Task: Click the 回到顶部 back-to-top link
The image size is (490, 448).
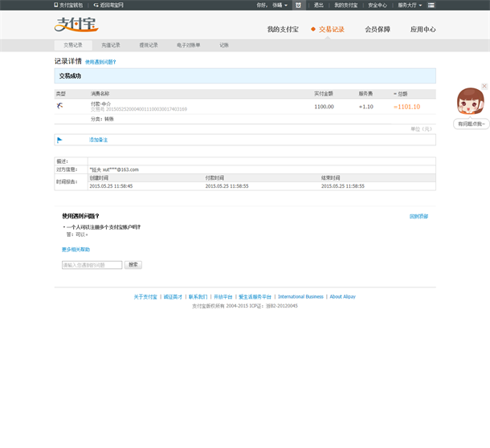Action: tap(419, 216)
